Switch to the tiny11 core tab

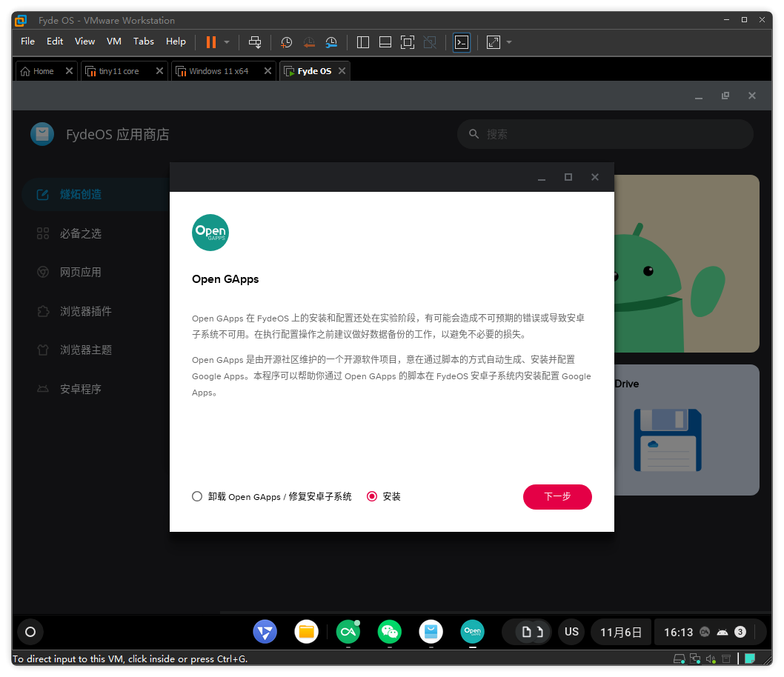(119, 71)
